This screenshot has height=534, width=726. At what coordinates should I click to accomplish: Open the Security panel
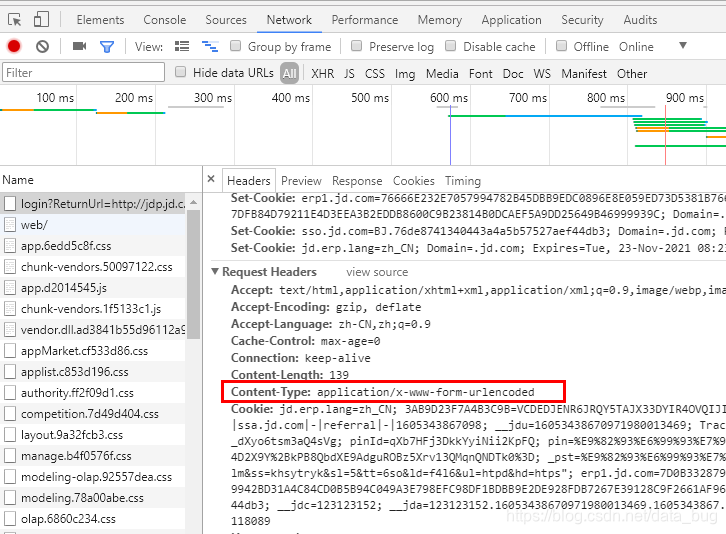pyautogui.click(x=582, y=20)
